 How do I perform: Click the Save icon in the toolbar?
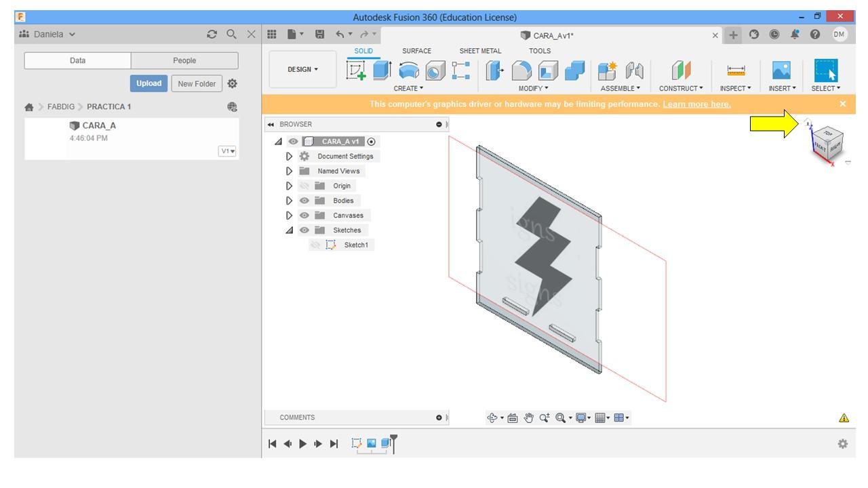click(x=319, y=35)
